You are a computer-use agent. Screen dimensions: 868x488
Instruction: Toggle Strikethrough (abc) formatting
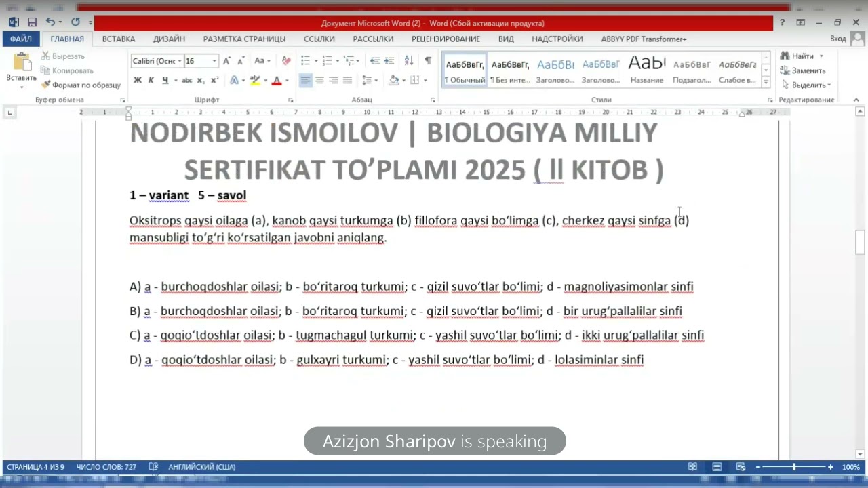coord(186,81)
